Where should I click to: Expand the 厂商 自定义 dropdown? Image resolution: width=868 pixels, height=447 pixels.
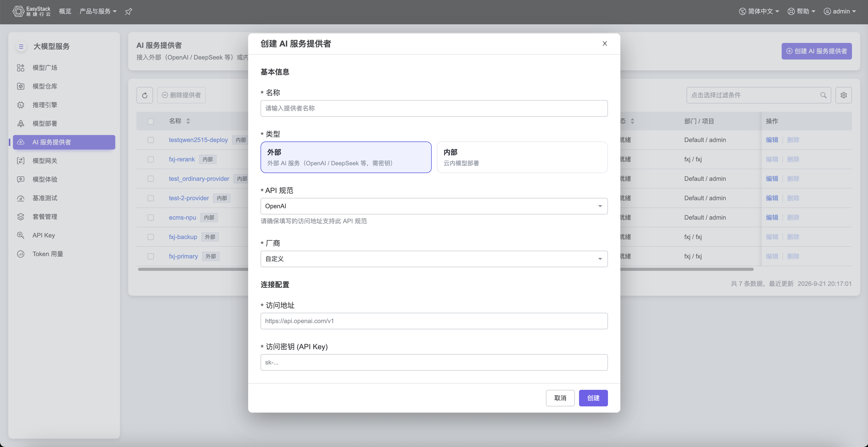pyautogui.click(x=434, y=259)
